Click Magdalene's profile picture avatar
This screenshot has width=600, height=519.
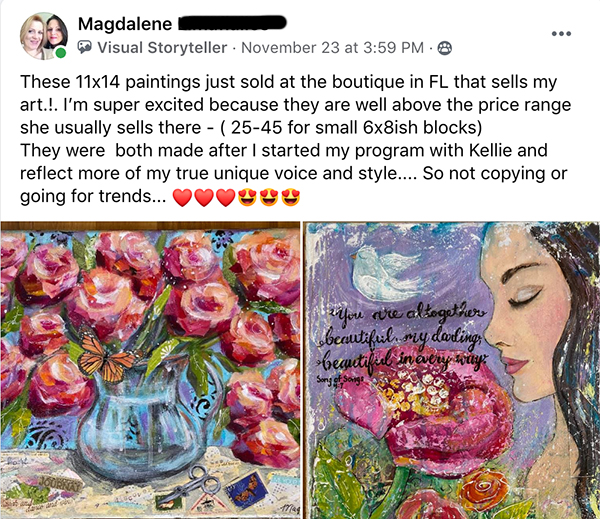click(44, 36)
